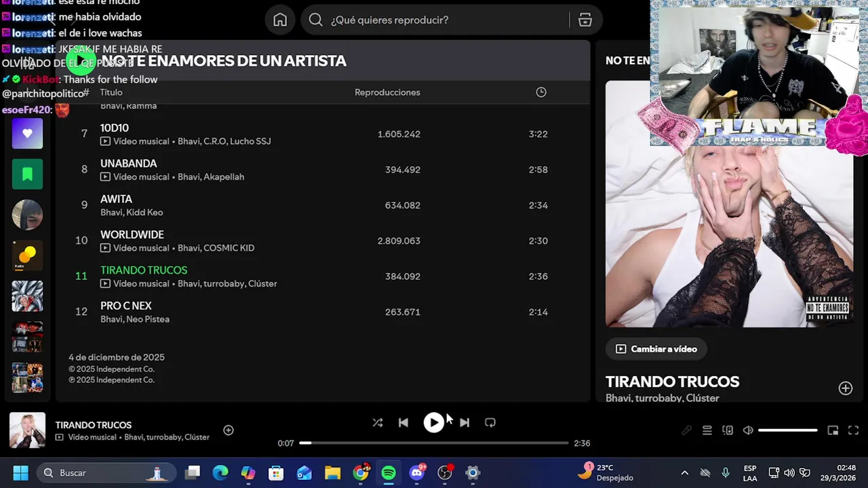Image resolution: width=868 pixels, height=488 pixels.
Task: Open the miniplayer
Action: (833, 430)
